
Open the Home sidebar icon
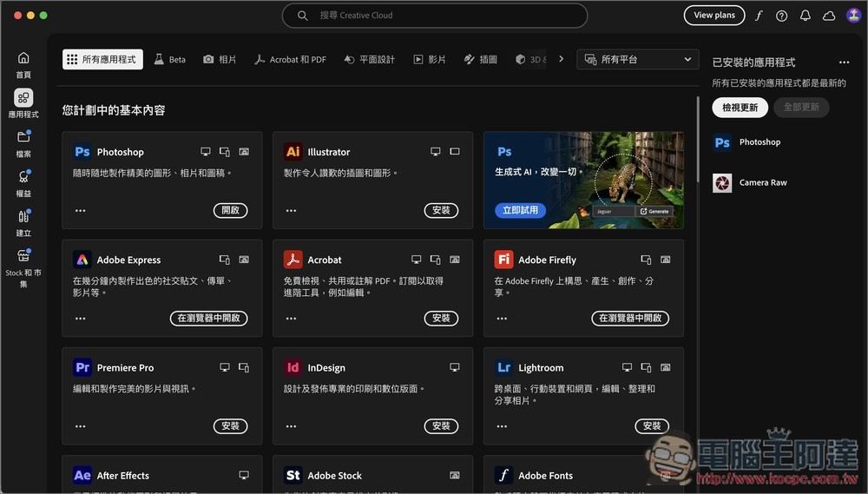click(x=23, y=58)
